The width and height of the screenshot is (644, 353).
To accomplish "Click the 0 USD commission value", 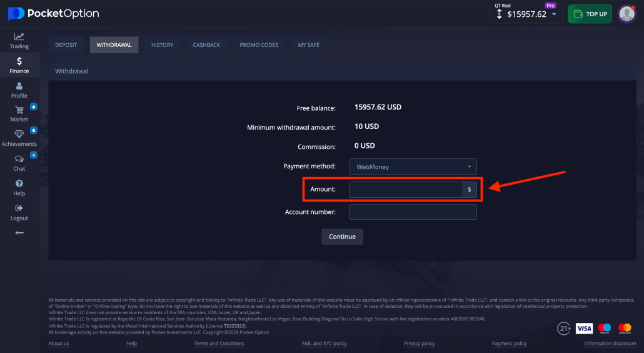I will [x=365, y=145].
